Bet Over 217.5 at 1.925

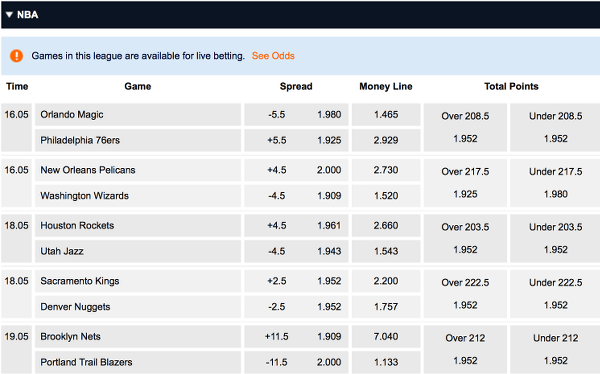point(465,183)
